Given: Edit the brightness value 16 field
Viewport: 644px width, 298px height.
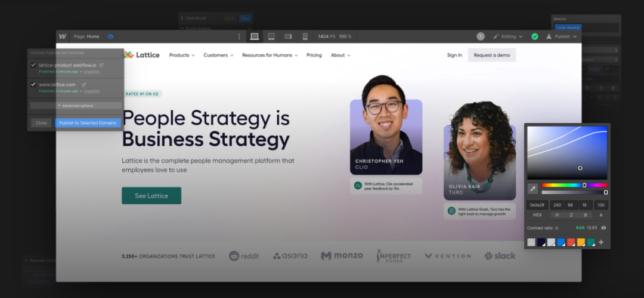Looking at the screenshot, I should pyautogui.click(x=586, y=205).
